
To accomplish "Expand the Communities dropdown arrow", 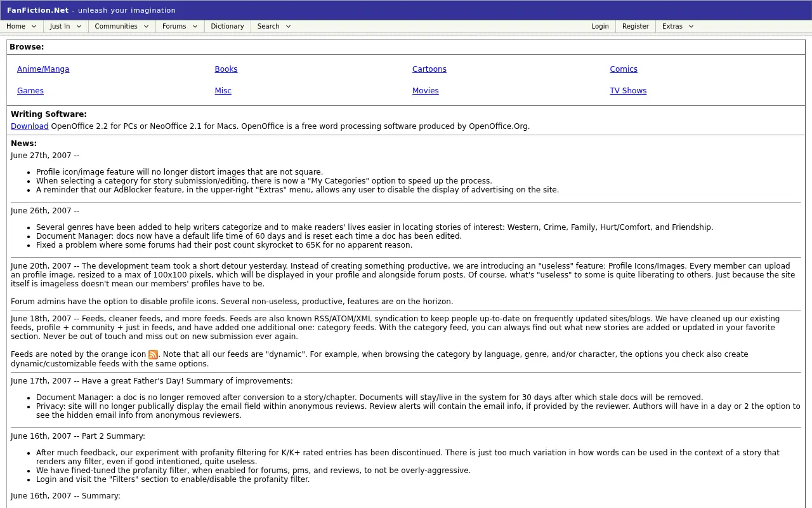I will pos(146,27).
